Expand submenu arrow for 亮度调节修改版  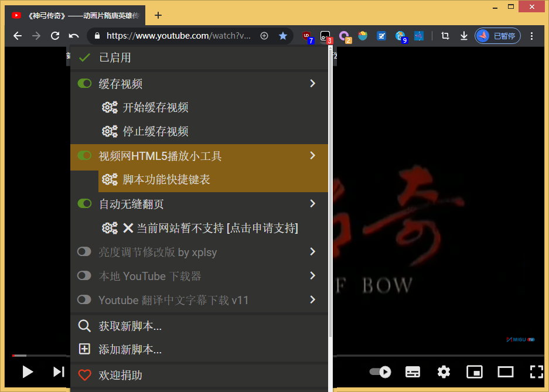coord(312,251)
